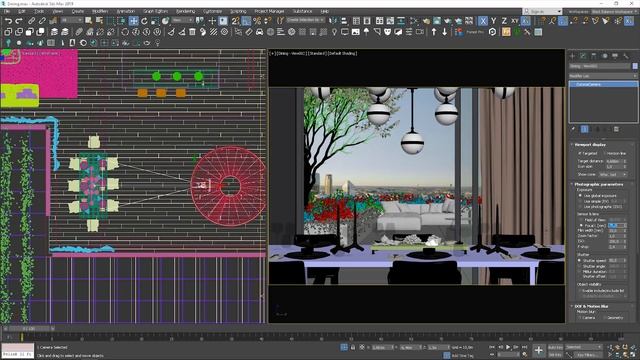This screenshot has width=640, height=360.
Task: Click the Set Key plus button
Action: pyautogui.click(x=539, y=350)
